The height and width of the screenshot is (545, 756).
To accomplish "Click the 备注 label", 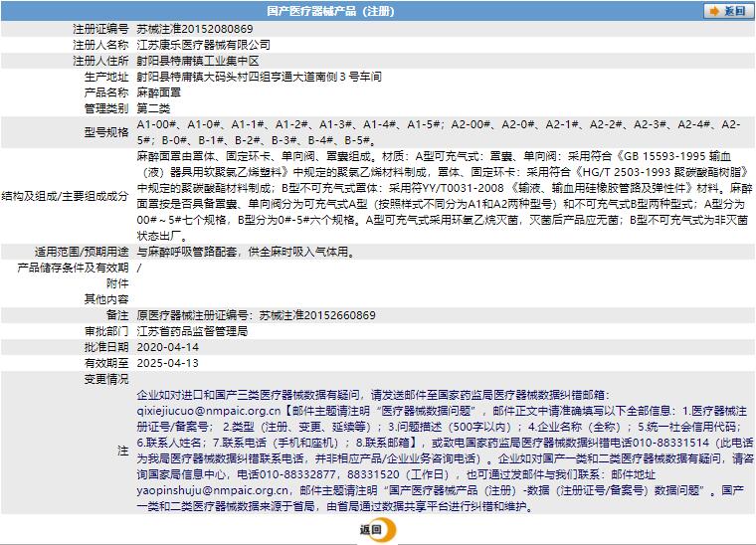I will [x=117, y=315].
